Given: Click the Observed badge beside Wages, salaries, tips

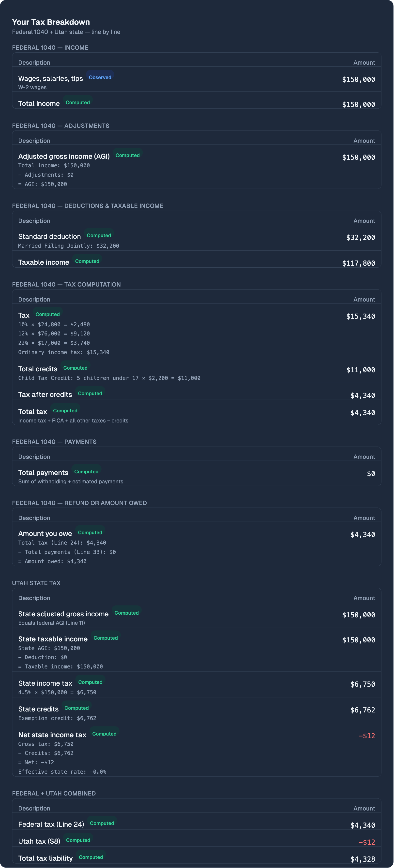Looking at the screenshot, I should (x=100, y=77).
